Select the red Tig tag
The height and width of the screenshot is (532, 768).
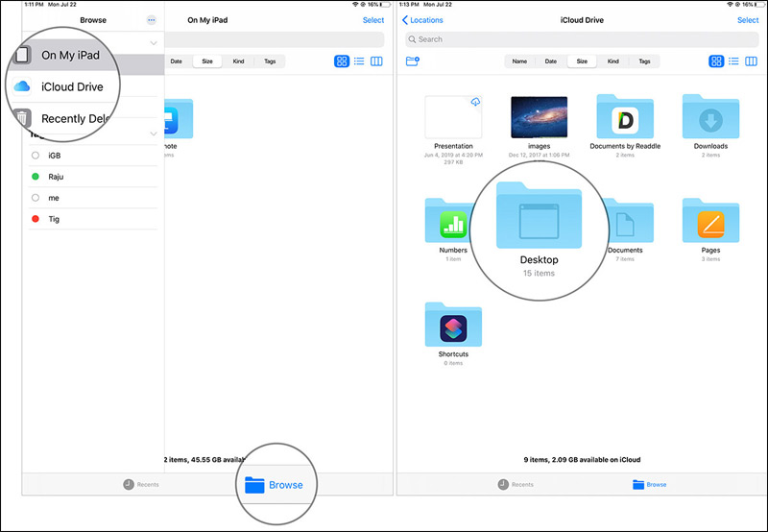point(36,219)
